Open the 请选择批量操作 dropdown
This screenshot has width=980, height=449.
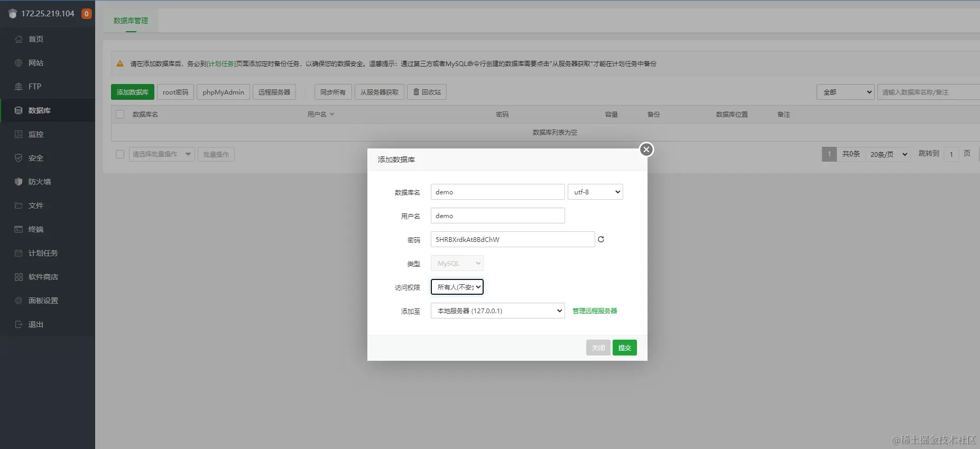tap(162, 154)
